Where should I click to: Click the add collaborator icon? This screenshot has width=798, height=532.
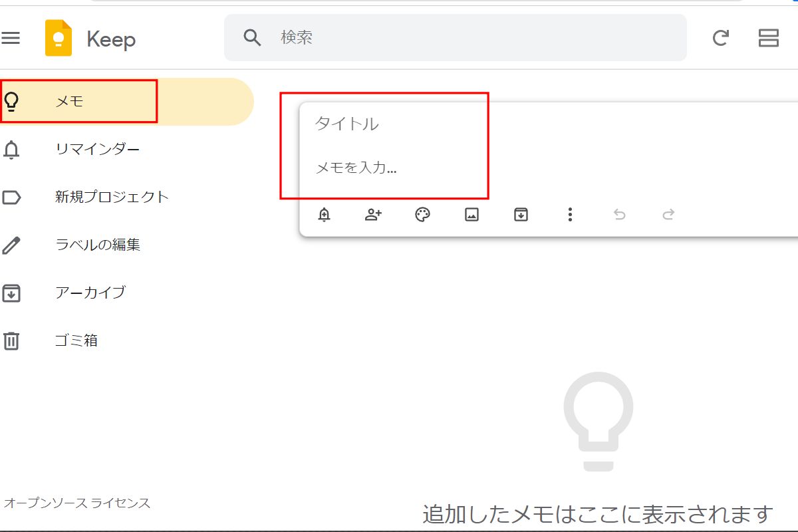point(373,215)
